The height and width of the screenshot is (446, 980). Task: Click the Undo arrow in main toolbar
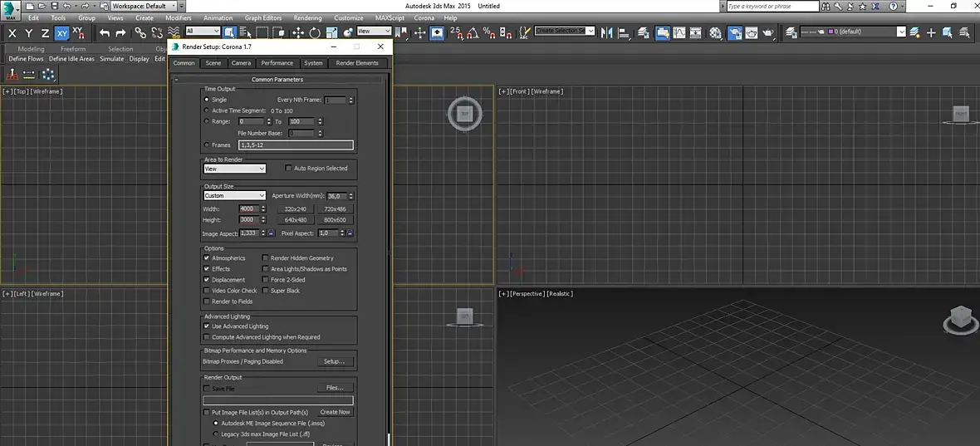pos(105,33)
